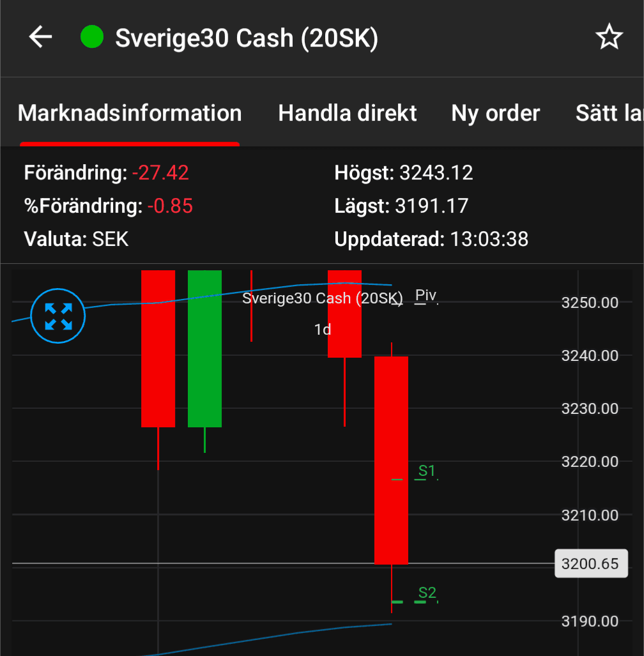Open the partially visible Sätt la tab
Image resolution: width=644 pixels, height=656 pixels.
(609, 113)
